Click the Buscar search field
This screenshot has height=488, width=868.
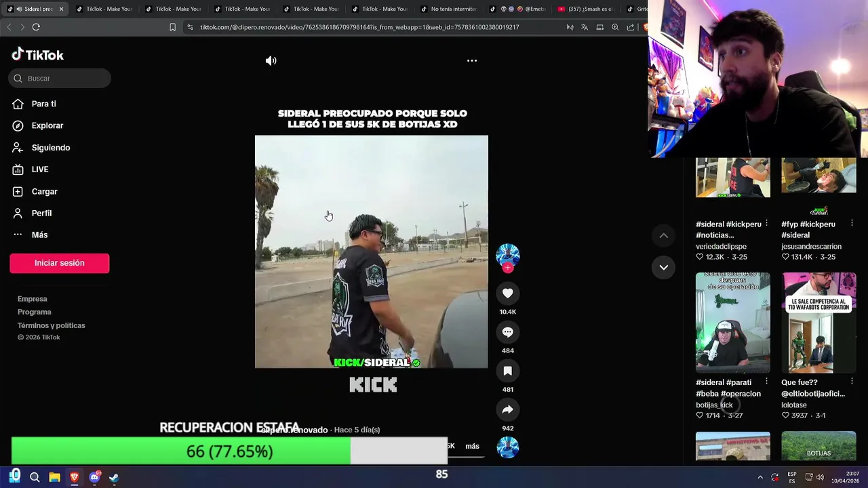[x=60, y=79]
